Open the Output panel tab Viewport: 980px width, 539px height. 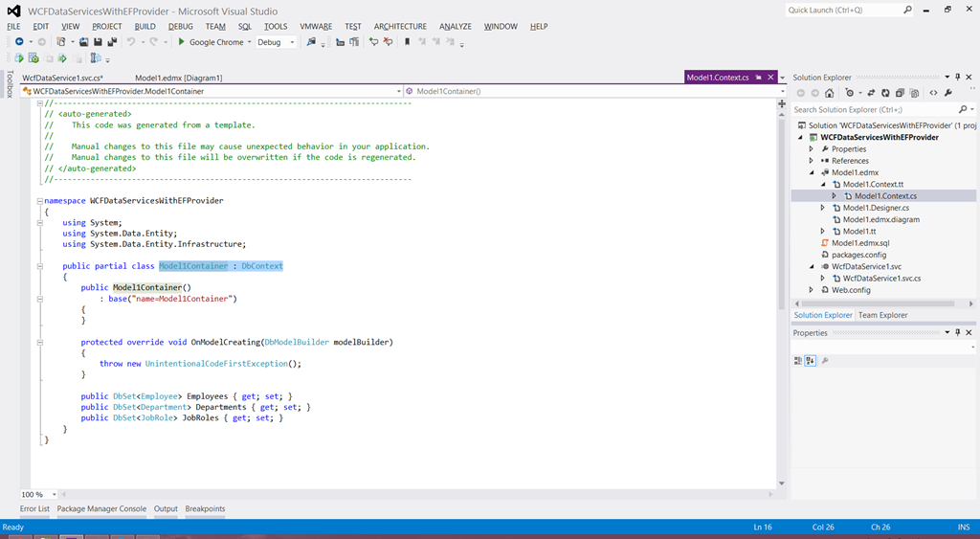coord(166,509)
